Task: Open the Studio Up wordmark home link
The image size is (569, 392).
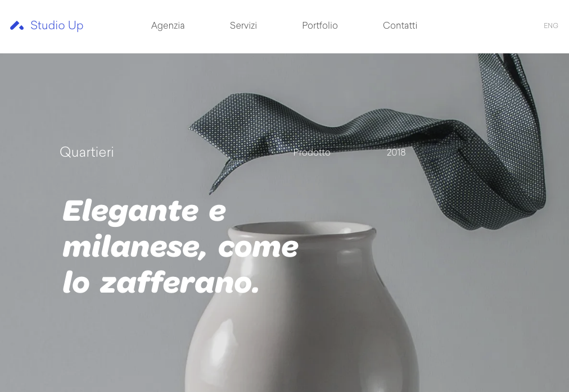Action: click(x=57, y=25)
